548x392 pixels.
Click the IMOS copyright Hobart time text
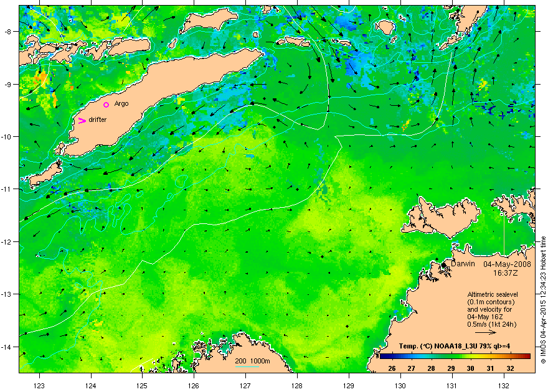click(543, 300)
